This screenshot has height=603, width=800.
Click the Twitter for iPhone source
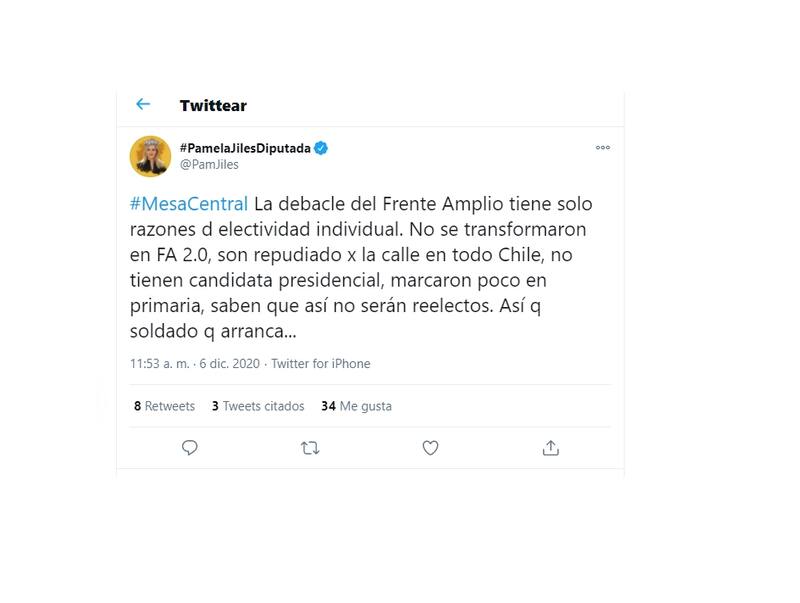pos(320,364)
